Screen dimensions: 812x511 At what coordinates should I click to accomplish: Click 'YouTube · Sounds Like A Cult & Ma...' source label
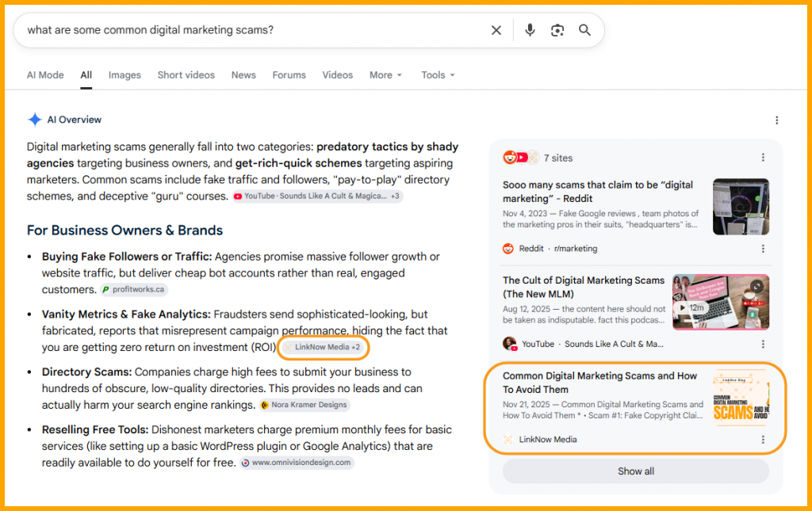(x=592, y=344)
